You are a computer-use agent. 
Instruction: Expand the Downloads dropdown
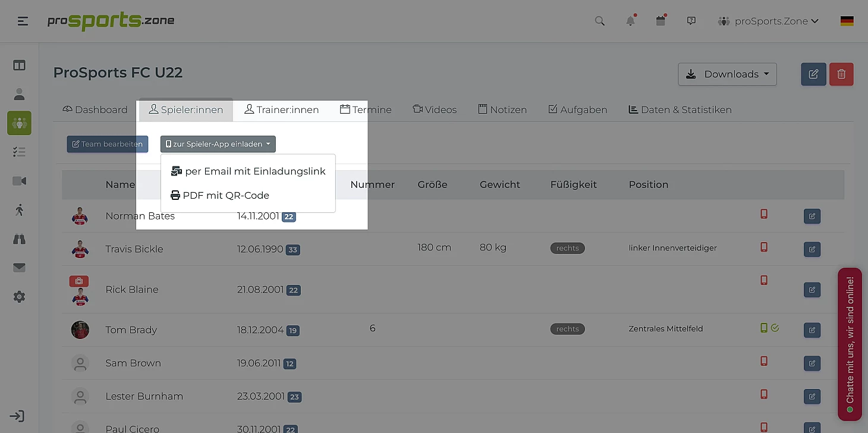pyautogui.click(x=727, y=74)
